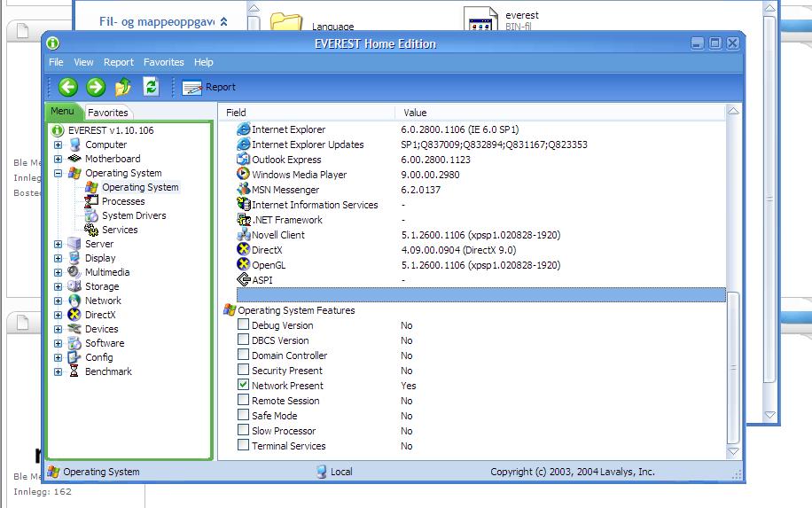Click the Storage tree icon
The width and height of the screenshot is (812, 508).
click(x=74, y=285)
